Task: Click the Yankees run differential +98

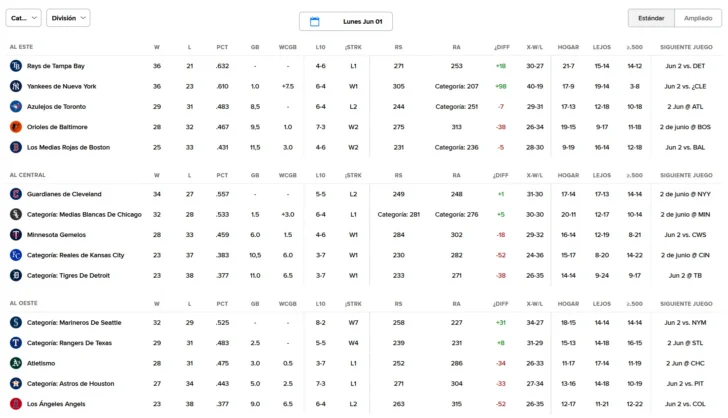Action: click(x=500, y=86)
